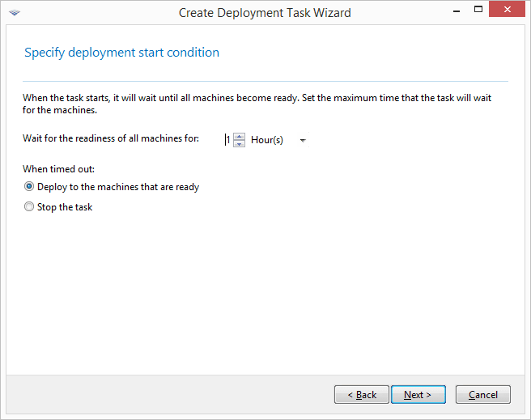Go back with the Back button
Viewport: 531px width, 420px height.
click(361, 394)
